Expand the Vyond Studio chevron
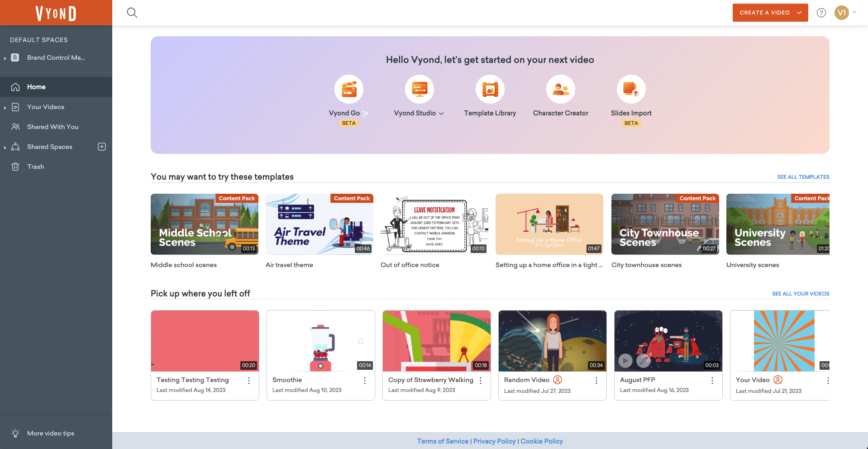868x449 pixels. coord(441,114)
